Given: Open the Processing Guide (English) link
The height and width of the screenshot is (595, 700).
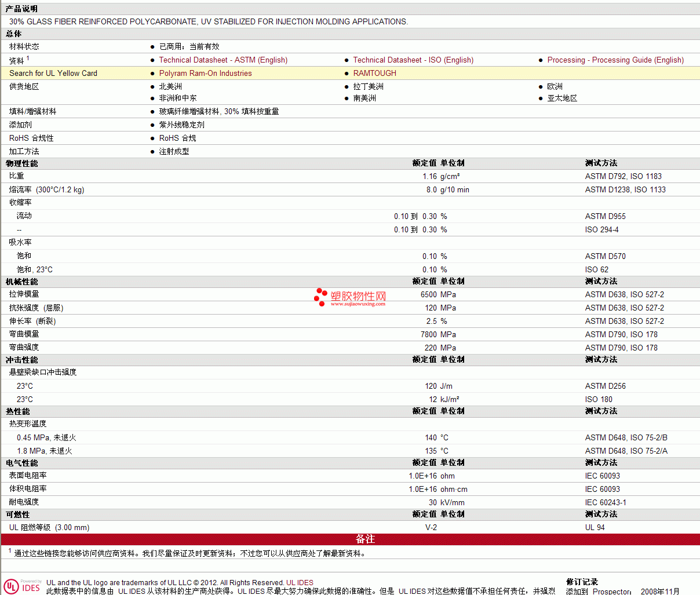Looking at the screenshot, I should 615,60.
